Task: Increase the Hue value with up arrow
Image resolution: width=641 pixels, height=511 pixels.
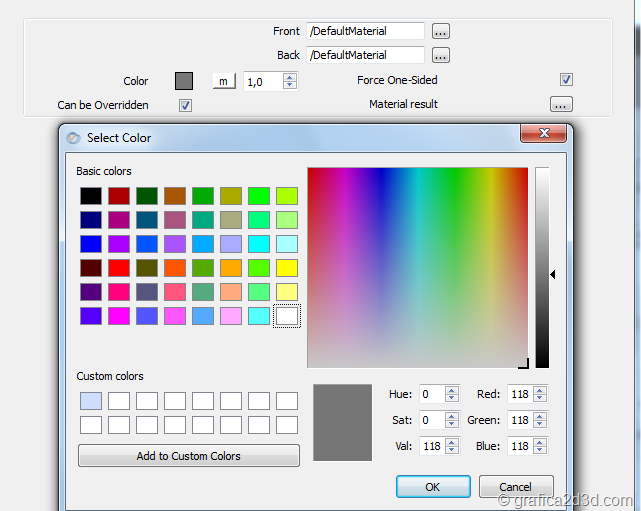Action: pos(452,390)
